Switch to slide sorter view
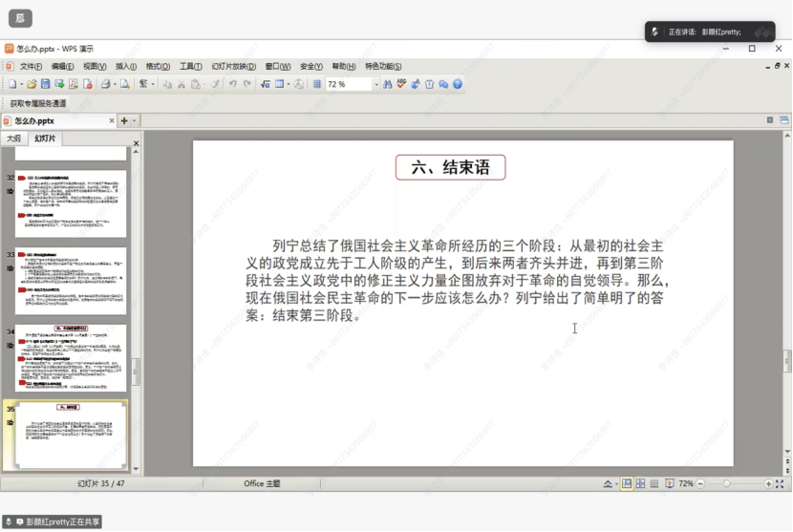The image size is (793, 532). (639, 484)
